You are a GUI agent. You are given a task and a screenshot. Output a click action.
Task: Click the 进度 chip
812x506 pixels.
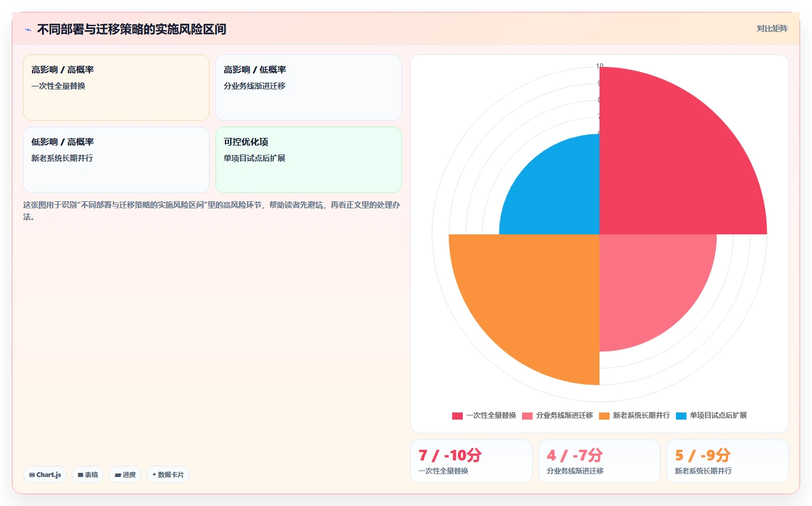[x=125, y=475]
